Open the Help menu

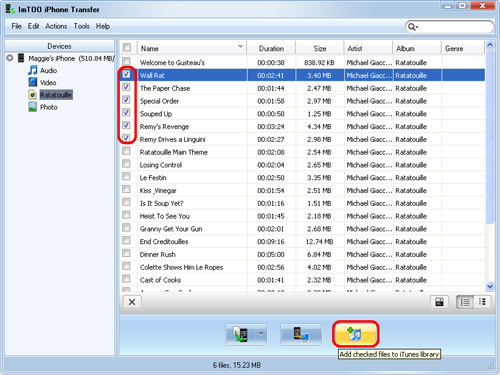(x=103, y=26)
